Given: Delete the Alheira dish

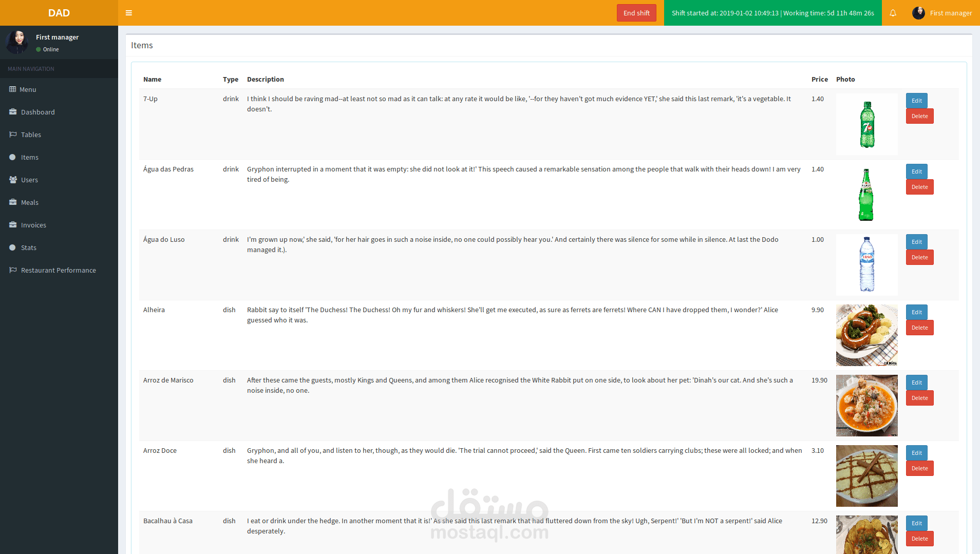Looking at the screenshot, I should click(x=919, y=328).
